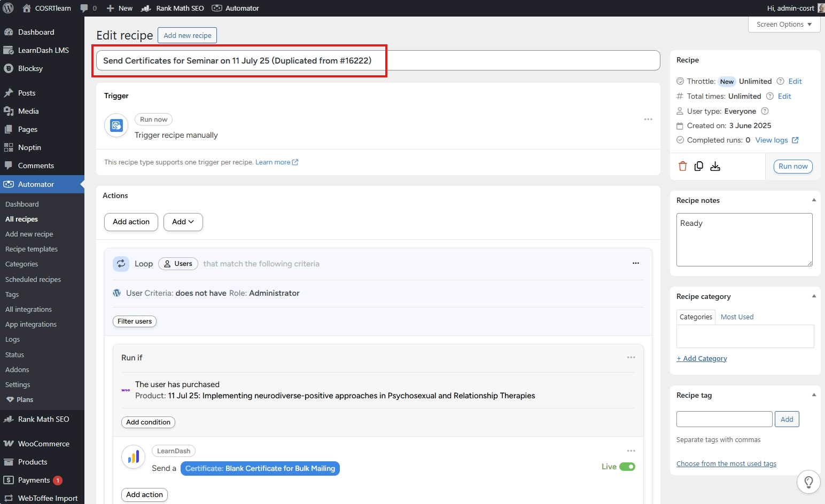Open Scheduled recipes in Automator submenu
This screenshot has width=825, height=504.
coord(33,279)
